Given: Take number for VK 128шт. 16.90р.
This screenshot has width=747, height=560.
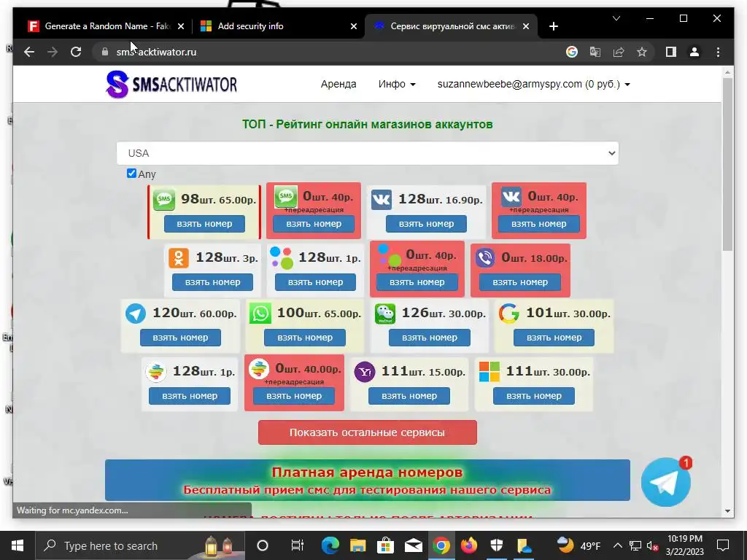Looking at the screenshot, I should pyautogui.click(x=426, y=224).
